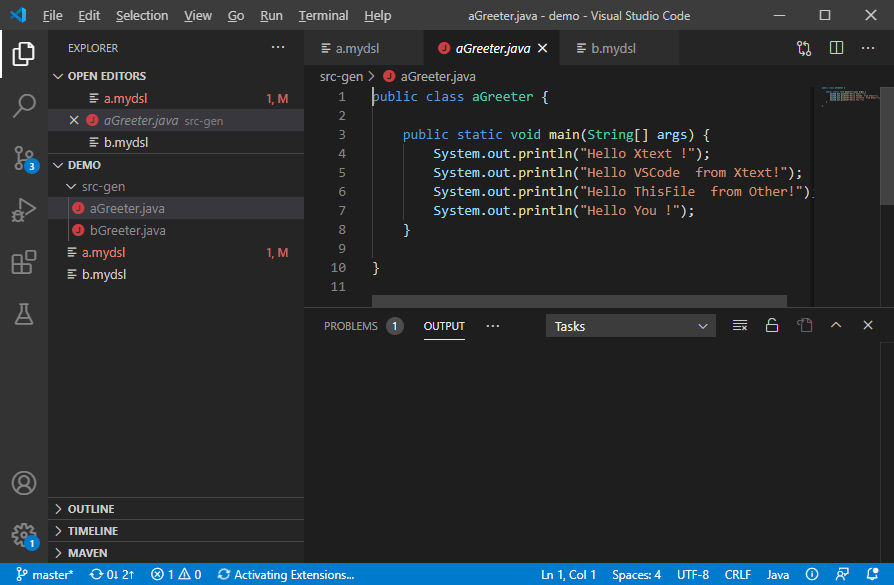Open the Run and Debug view

pyautogui.click(x=23, y=210)
